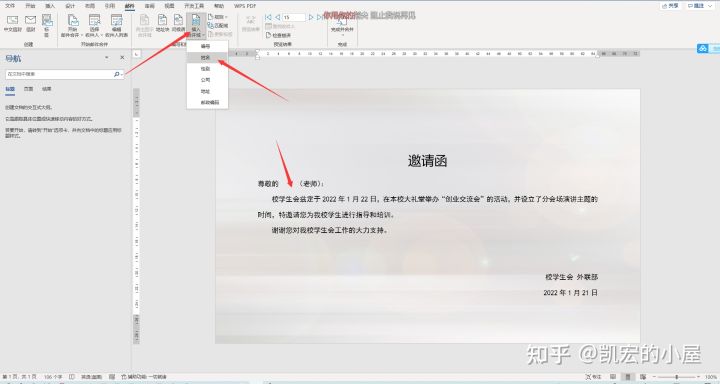720x384 pixels.
Task: Click the accessibility status 辅助功能 indicator
Action: tap(144, 377)
